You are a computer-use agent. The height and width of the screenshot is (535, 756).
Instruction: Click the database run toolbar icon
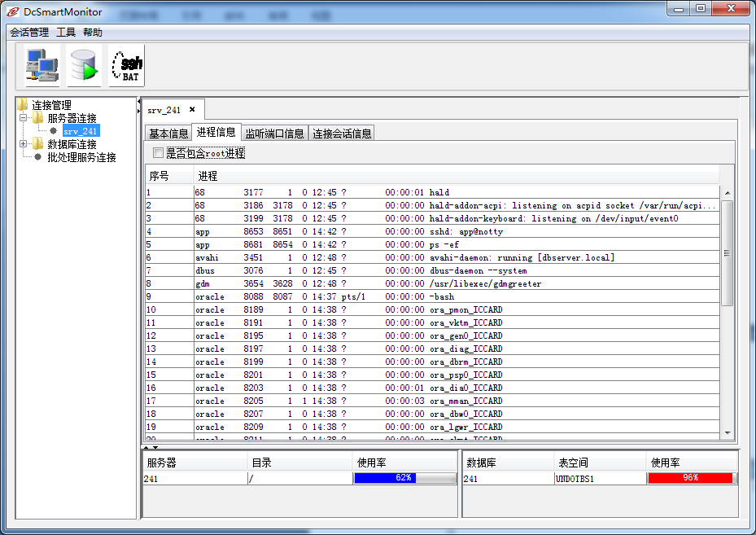(x=84, y=66)
